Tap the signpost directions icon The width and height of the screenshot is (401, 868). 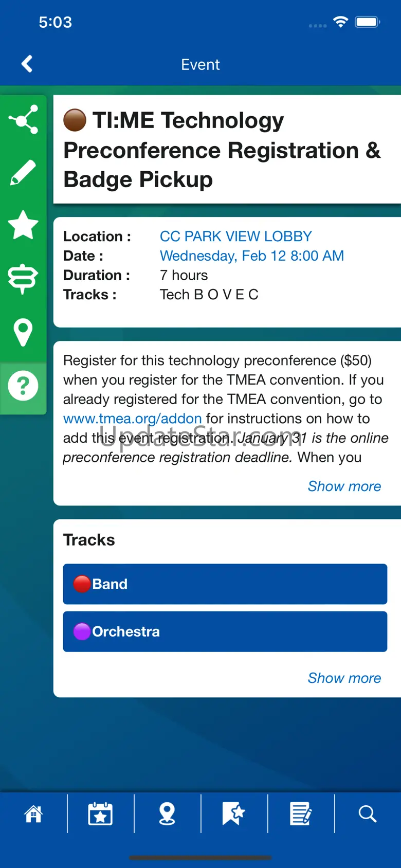tap(23, 279)
